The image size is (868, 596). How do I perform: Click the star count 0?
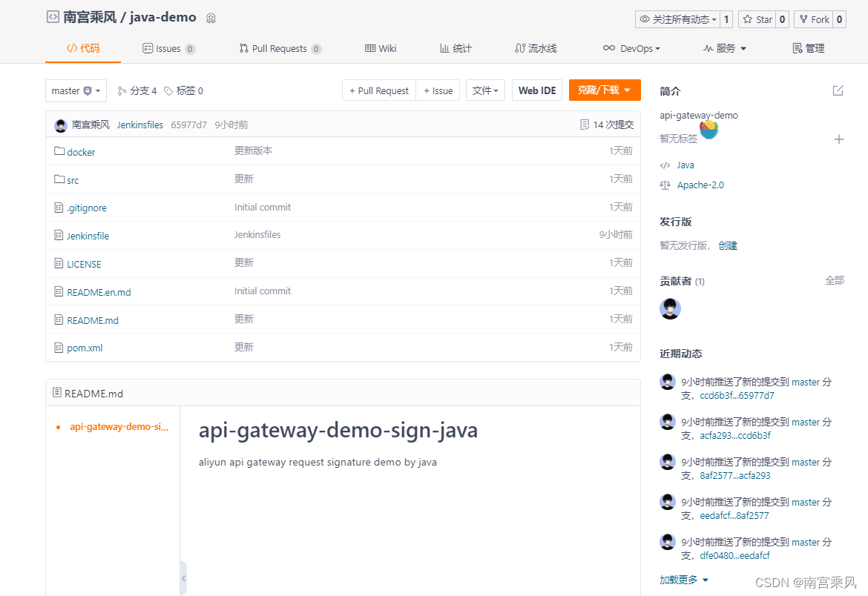(x=782, y=19)
